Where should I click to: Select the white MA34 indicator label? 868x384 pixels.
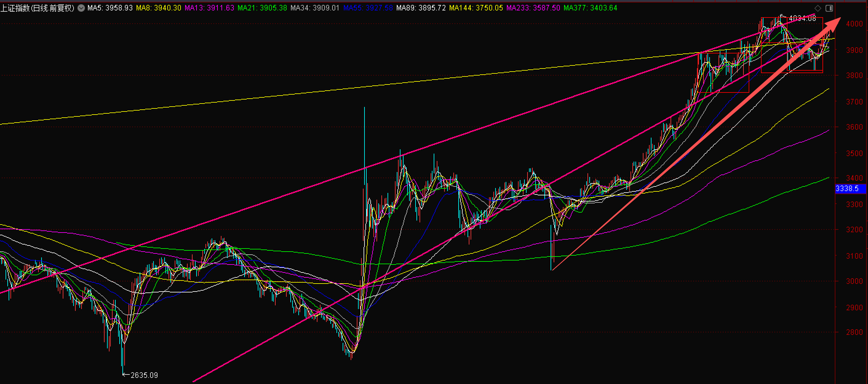(x=315, y=8)
